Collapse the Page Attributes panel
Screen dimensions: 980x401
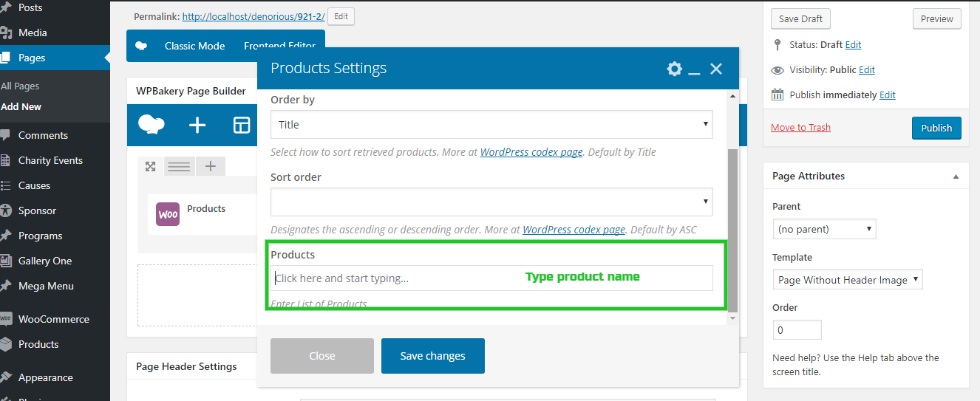[956, 176]
